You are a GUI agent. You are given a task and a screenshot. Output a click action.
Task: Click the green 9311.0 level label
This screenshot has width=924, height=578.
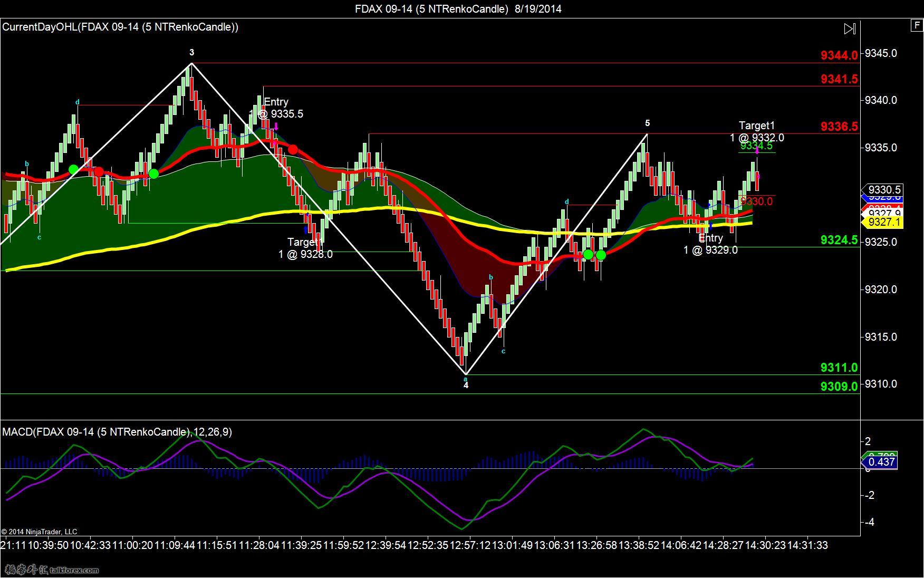(839, 368)
